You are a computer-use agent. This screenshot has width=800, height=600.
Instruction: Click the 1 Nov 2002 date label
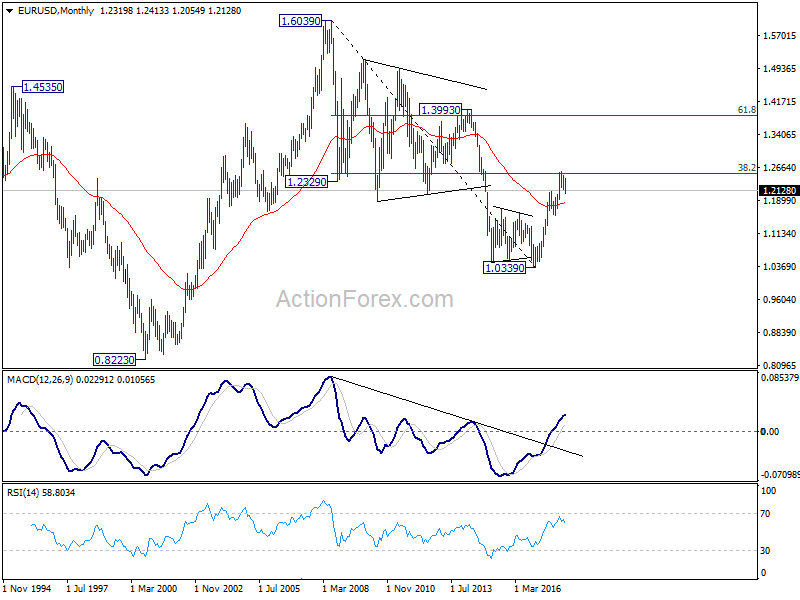(x=219, y=589)
